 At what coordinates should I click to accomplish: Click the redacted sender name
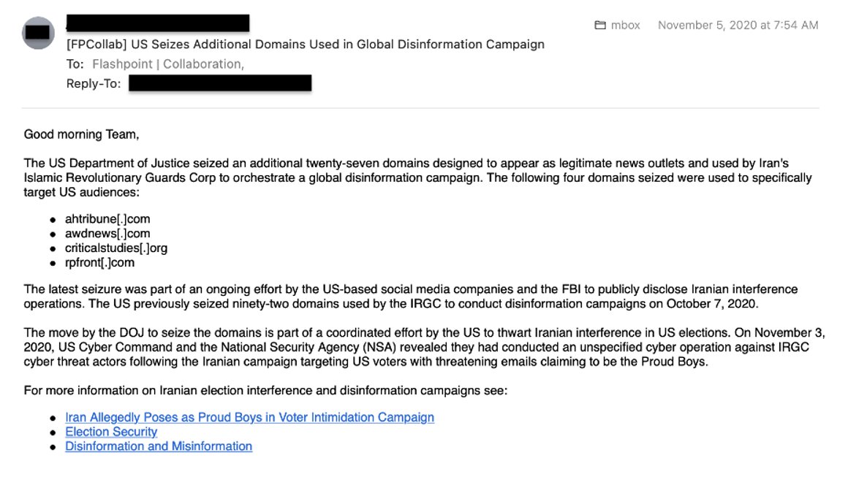pyautogui.click(x=157, y=23)
